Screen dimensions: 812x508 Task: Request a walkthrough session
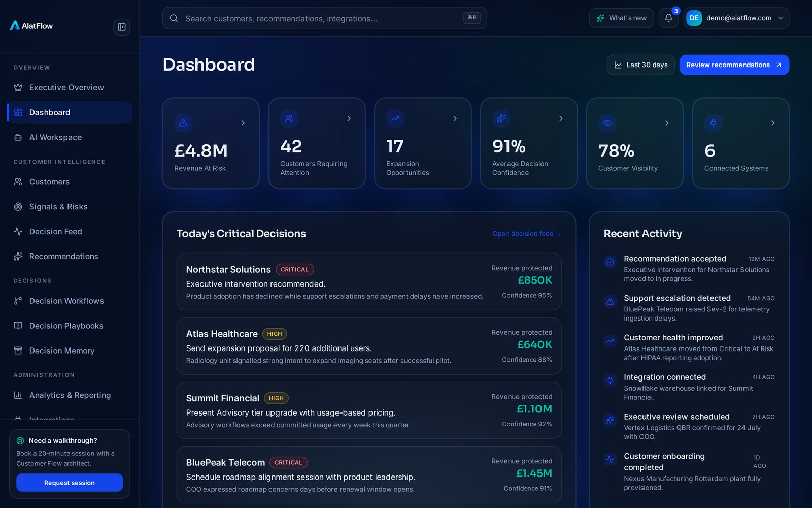click(70, 483)
